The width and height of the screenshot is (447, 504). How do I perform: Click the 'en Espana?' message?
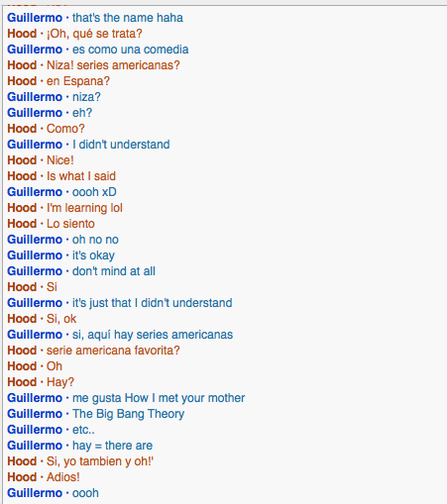click(x=78, y=81)
